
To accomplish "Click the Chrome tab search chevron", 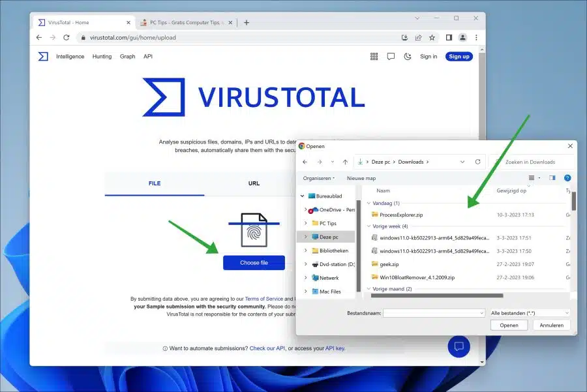I will pos(417,18).
